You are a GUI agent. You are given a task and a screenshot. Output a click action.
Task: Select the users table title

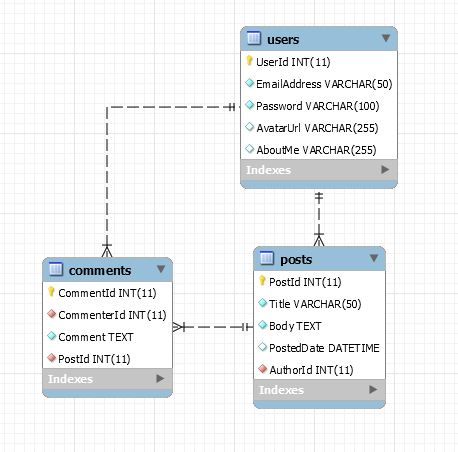click(x=283, y=40)
